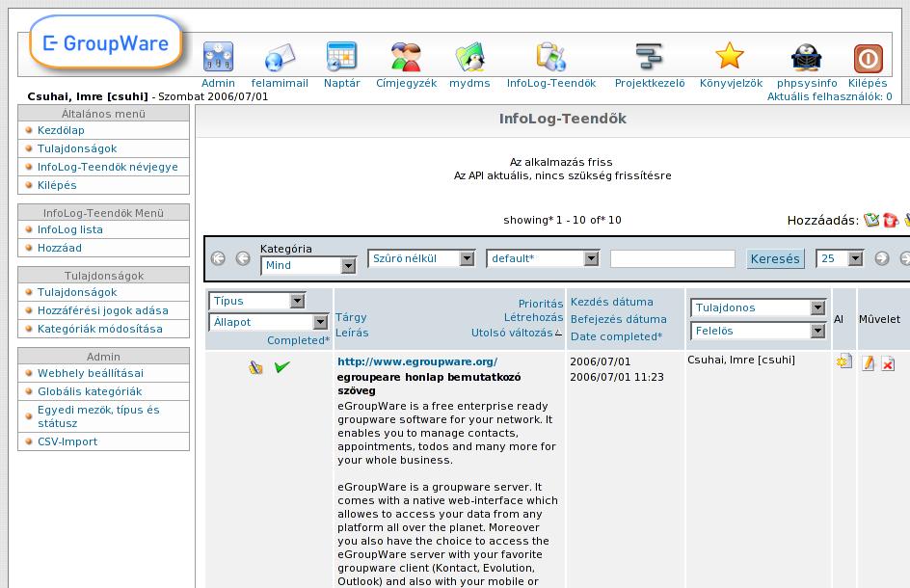This screenshot has height=588, width=910.
Task: Open the mydms document manager icon
Action: tap(469, 57)
